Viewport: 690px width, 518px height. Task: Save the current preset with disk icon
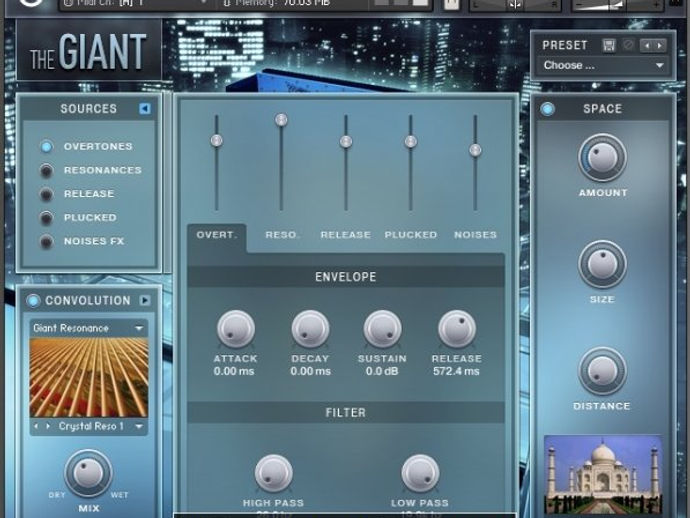tap(609, 45)
